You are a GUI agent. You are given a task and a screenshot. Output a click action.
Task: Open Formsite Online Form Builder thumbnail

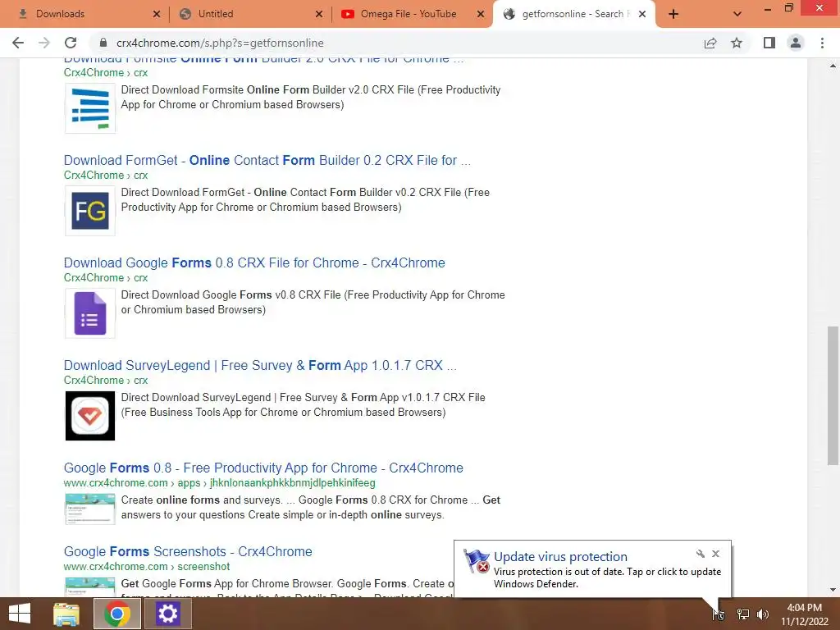pyautogui.click(x=90, y=108)
